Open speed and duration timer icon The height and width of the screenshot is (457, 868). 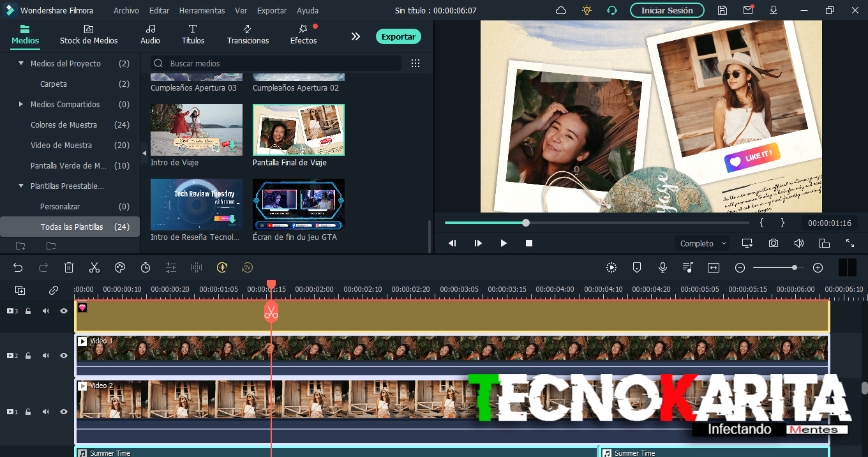[x=146, y=267]
